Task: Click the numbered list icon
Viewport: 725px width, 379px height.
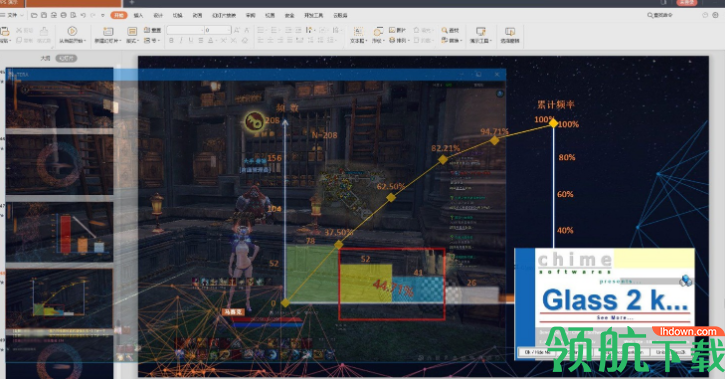Action: (275, 30)
